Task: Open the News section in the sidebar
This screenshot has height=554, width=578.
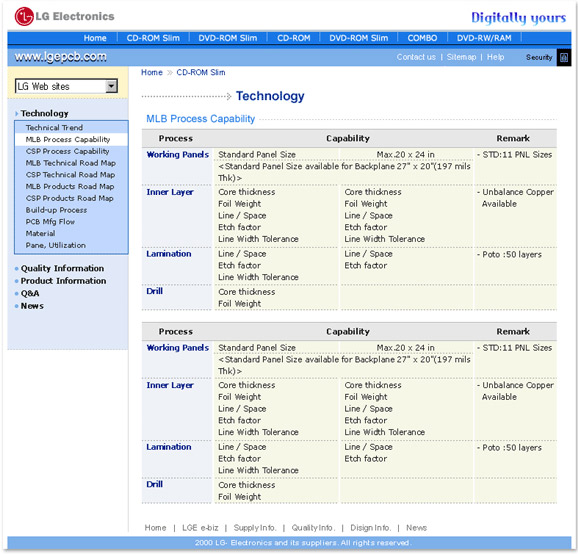Action: tap(32, 306)
